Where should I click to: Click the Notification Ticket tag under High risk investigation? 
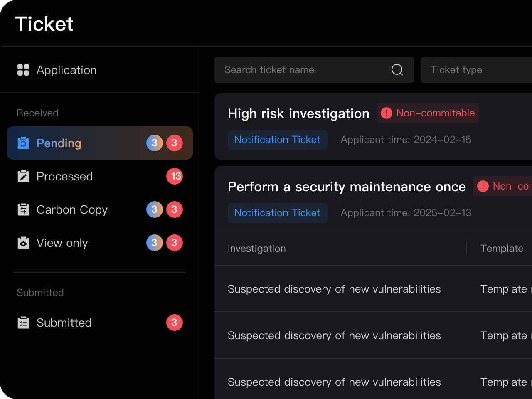tap(277, 140)
